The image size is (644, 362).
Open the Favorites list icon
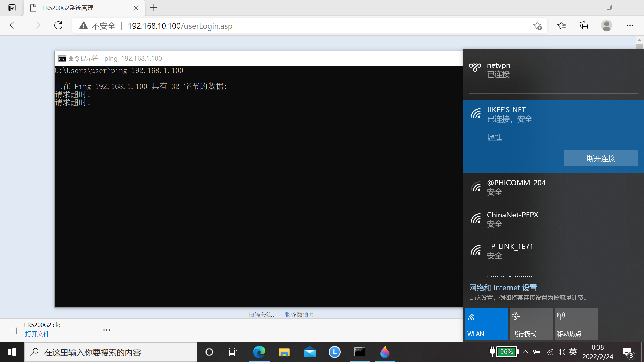pyautogui.click(x=561, y=26)
